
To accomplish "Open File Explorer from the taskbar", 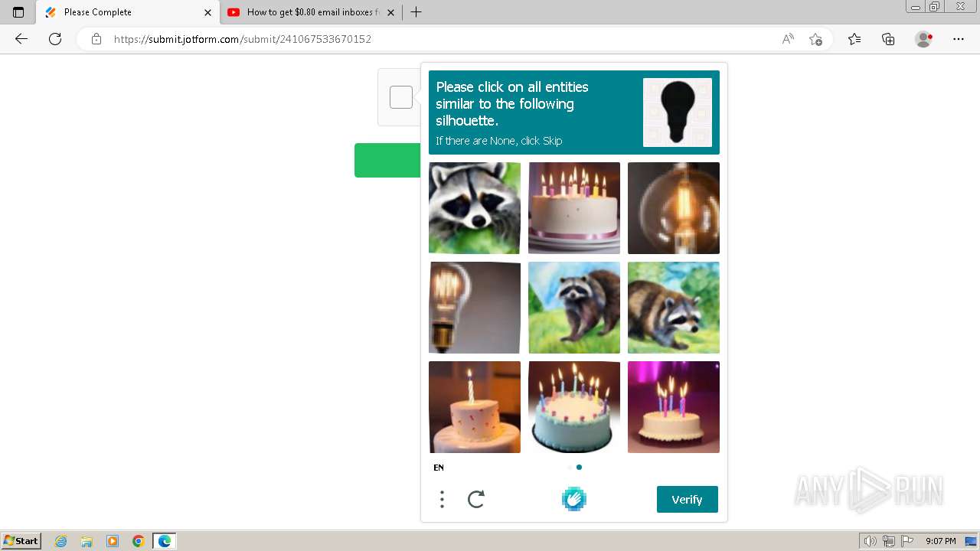I will 87,541.
